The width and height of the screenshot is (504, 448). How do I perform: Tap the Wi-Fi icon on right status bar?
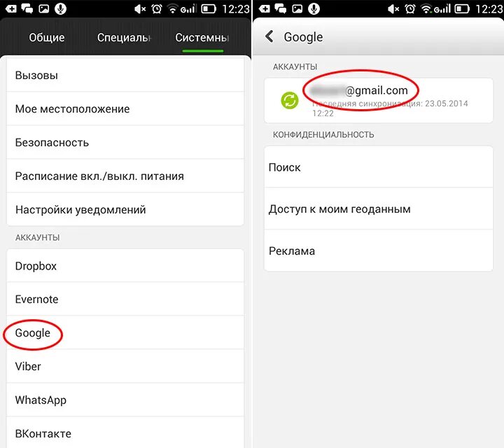[426, 8]
